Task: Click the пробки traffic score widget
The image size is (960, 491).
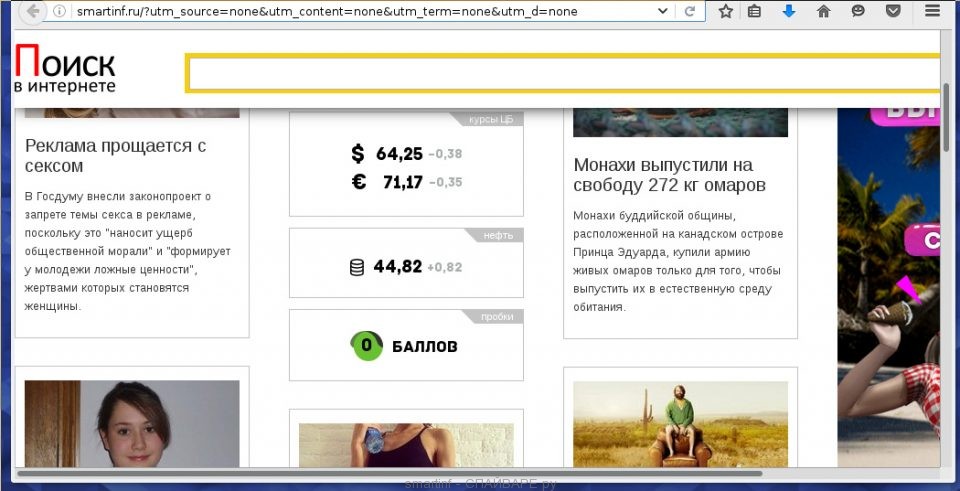Action: (x=406, y=345)
